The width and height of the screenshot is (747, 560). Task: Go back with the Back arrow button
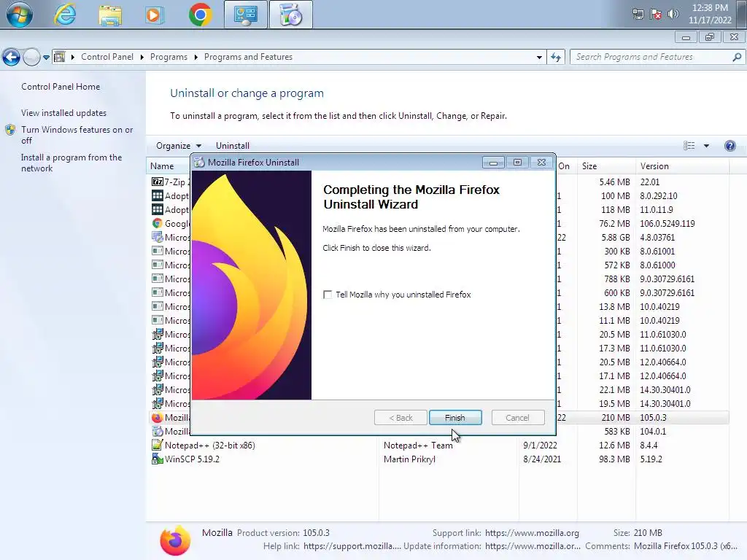pos(12,57)
